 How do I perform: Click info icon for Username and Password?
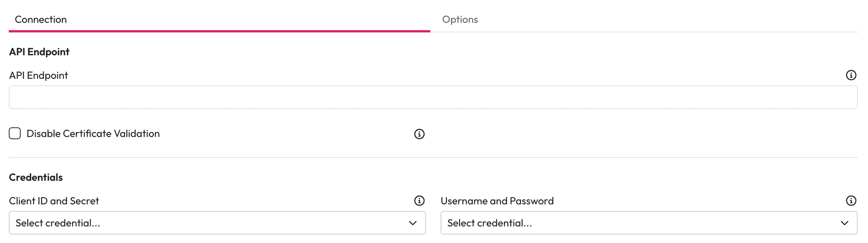pyautogui.click(x=851, y=201)
